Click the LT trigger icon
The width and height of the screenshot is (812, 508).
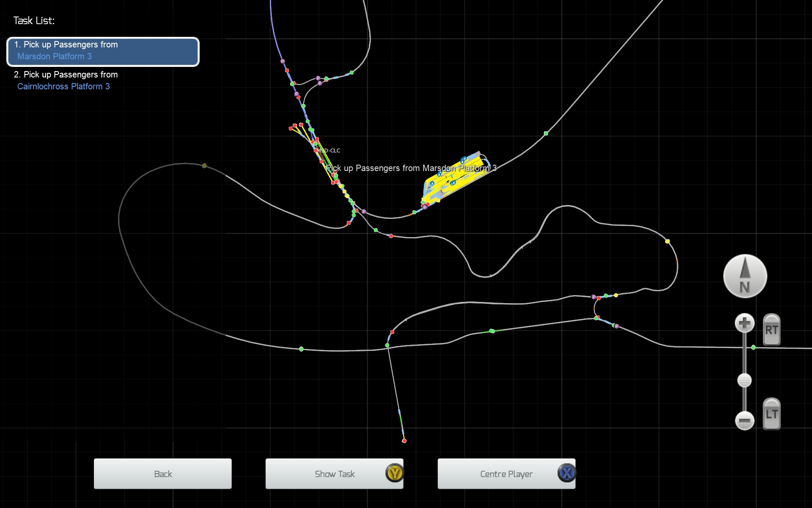[x=771, y=414]
